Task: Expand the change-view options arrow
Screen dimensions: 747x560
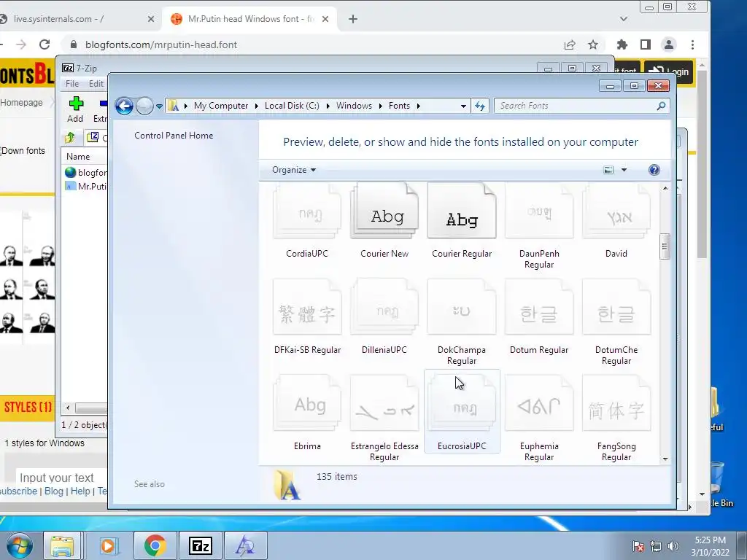Action: pyautogui.click(x=624, y=170)
